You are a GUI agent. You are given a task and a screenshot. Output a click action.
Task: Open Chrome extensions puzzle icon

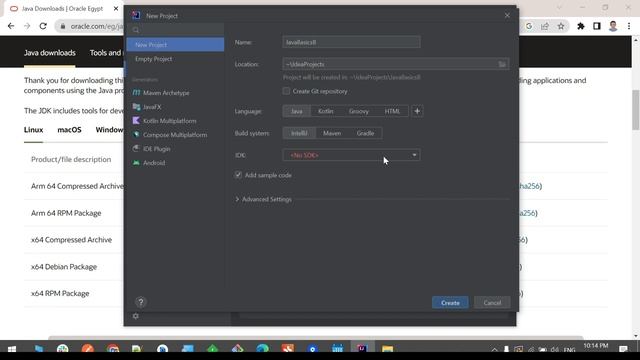[x=580, y=26]
